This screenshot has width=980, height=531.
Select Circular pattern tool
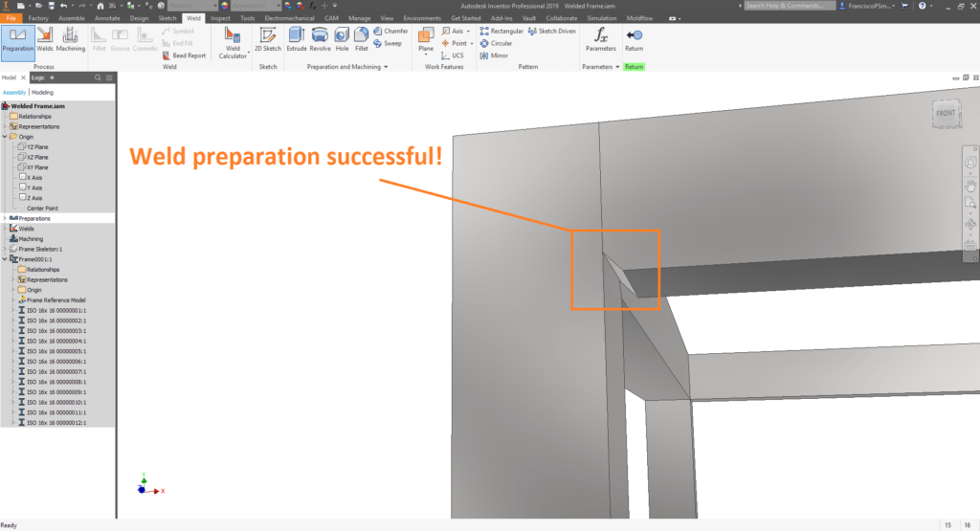pos(497,43)
